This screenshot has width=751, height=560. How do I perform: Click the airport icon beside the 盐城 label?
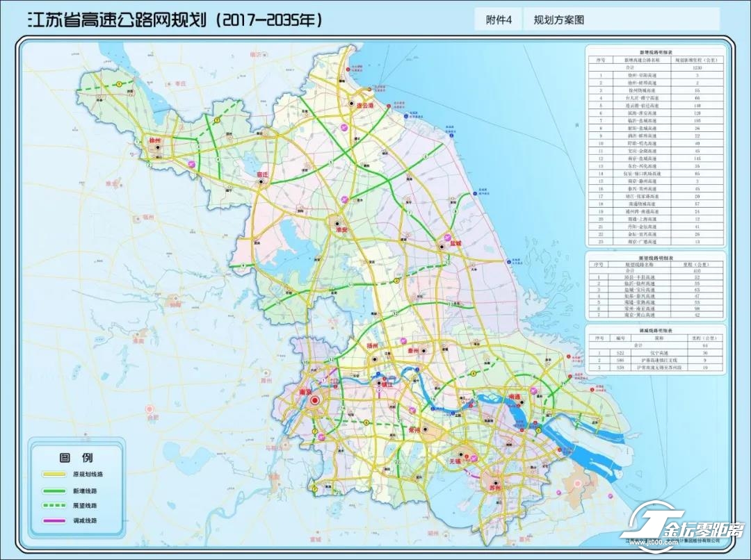click(x=447, y=238)
